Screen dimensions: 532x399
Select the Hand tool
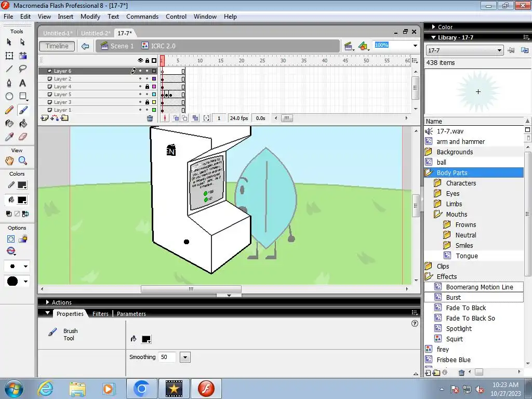[9, 161]
